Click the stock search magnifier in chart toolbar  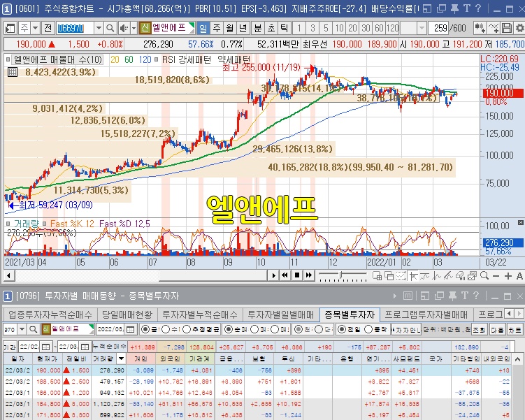pos(110,28)
